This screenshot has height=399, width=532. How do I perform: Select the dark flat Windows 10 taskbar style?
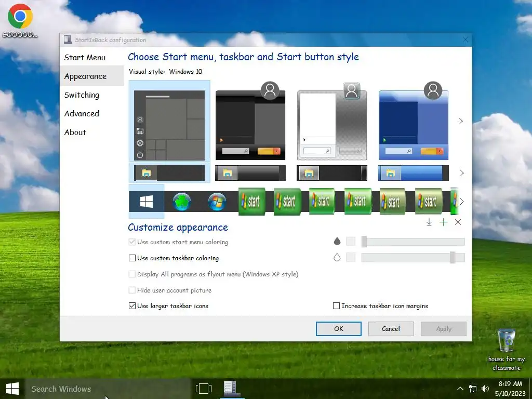(169, 173)
